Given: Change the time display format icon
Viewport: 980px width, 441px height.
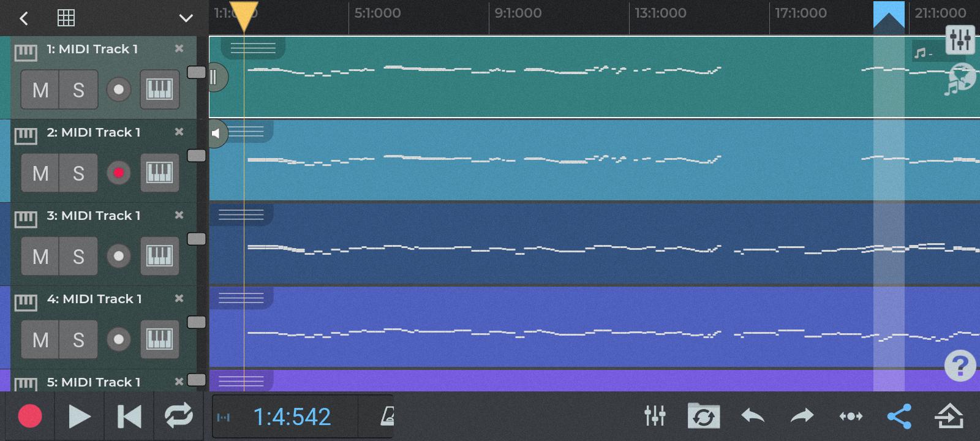Looking at the screenshot, I should [224, 418].
